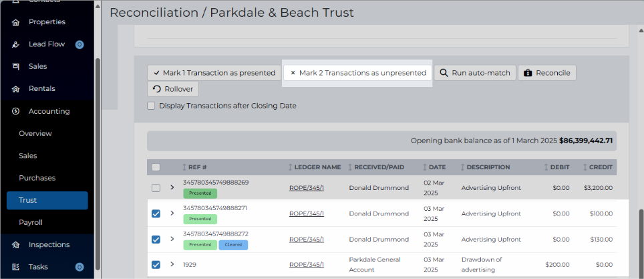The image size is (644, 279).
Task: Open the Accounting Sales submenu item
Action: [28, 155]
